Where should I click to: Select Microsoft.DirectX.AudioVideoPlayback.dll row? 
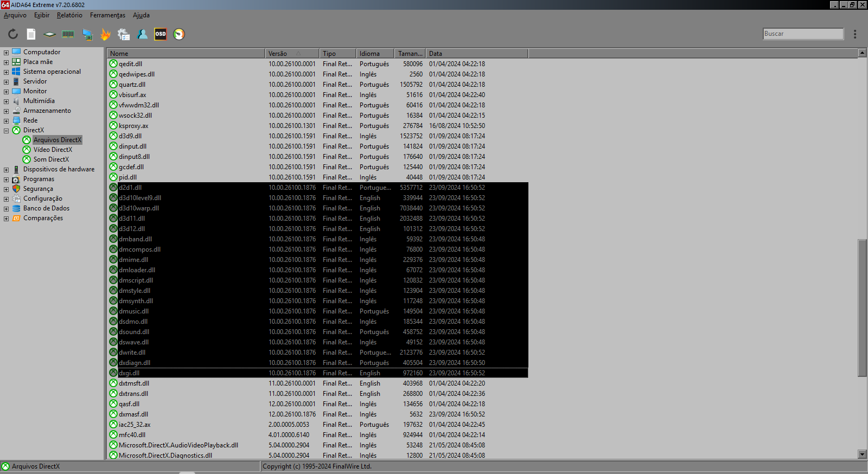click(x=318, y=445)
